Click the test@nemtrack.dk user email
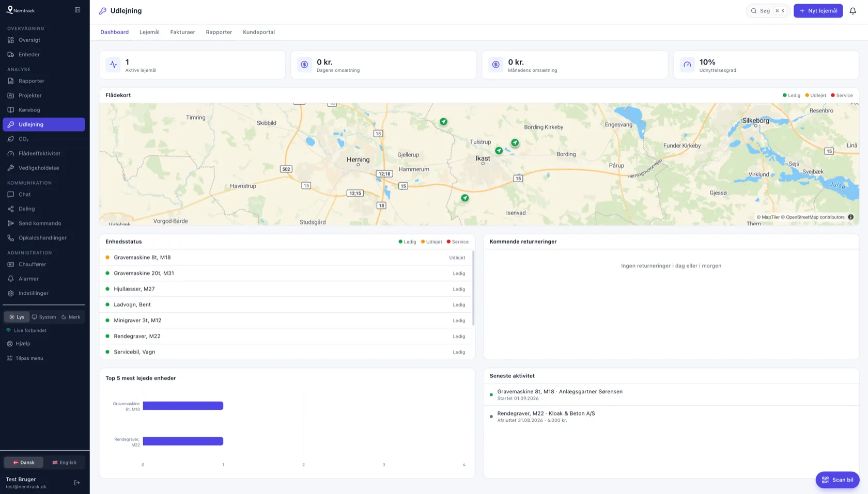Image resolution: width=868 pixels, height=494 pixels. (x=26, y=487)
